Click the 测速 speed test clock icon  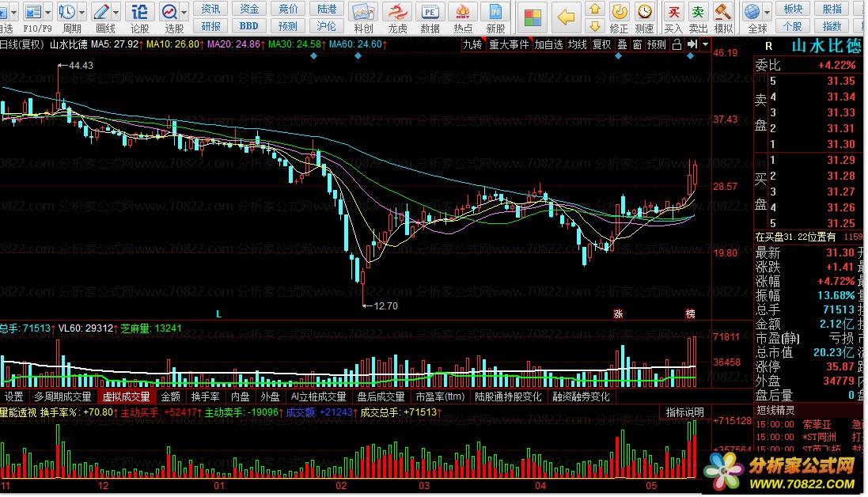[x=644, y=11]
